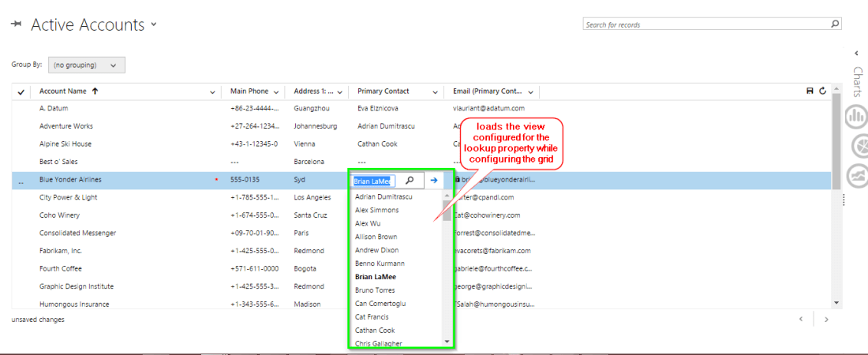Click the lookup list scrollbar down arrow
This screenshot has width=868, height=355.
447,342
